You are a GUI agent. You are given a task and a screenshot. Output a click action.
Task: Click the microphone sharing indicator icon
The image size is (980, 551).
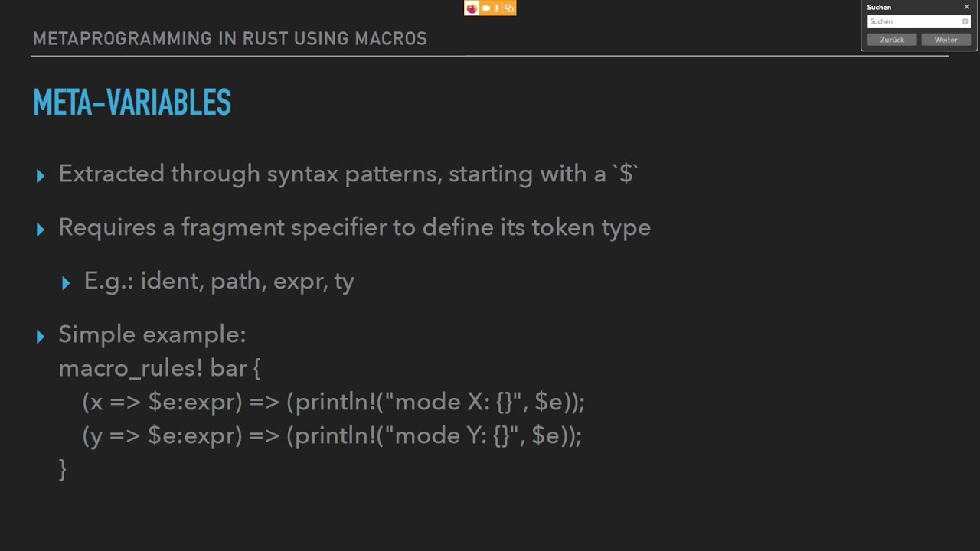(497, 8)
